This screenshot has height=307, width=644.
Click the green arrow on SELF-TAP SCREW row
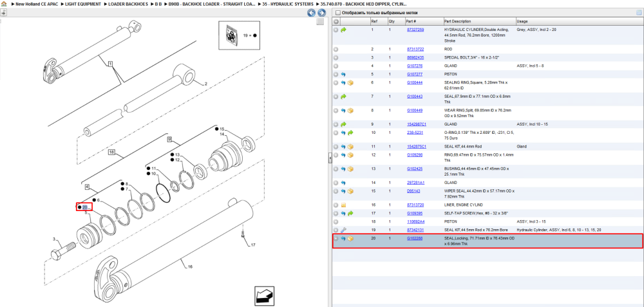pos(350,214)
